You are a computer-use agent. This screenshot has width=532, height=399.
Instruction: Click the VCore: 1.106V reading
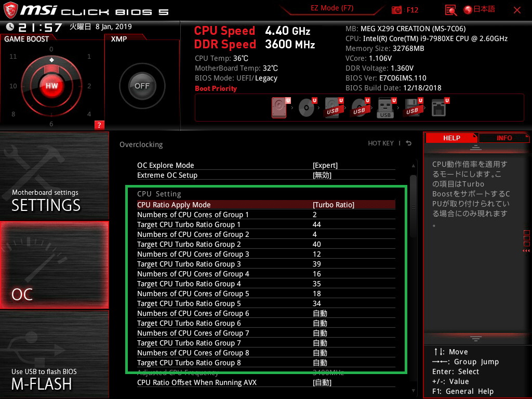tap(368, 58)
